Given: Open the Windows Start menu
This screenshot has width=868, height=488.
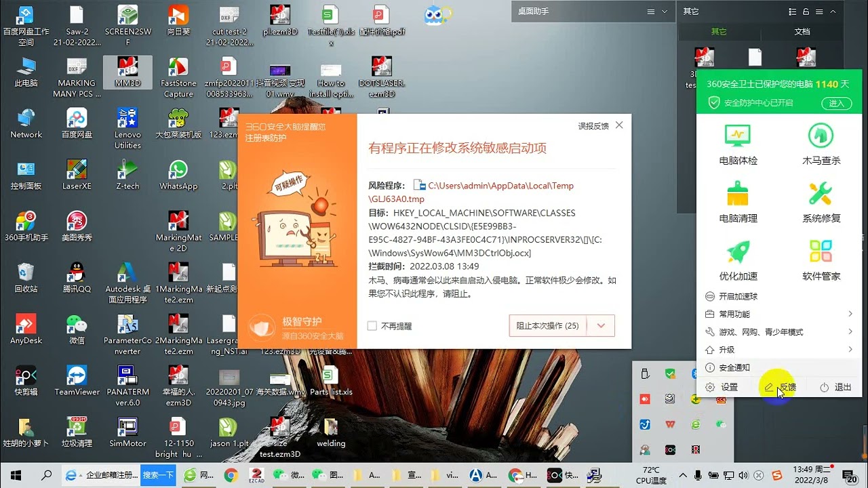Looking at the screenshot, I should coord(15,475).
